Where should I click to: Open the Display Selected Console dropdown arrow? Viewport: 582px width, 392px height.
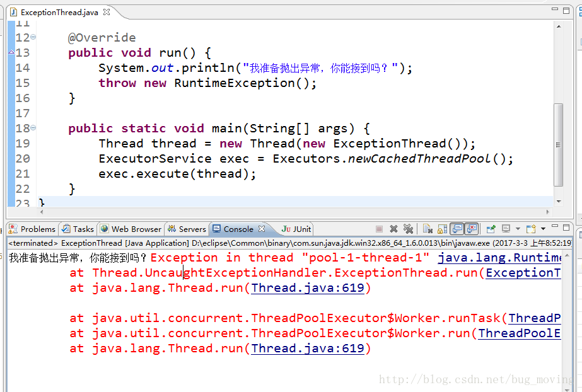click(518, 229)
